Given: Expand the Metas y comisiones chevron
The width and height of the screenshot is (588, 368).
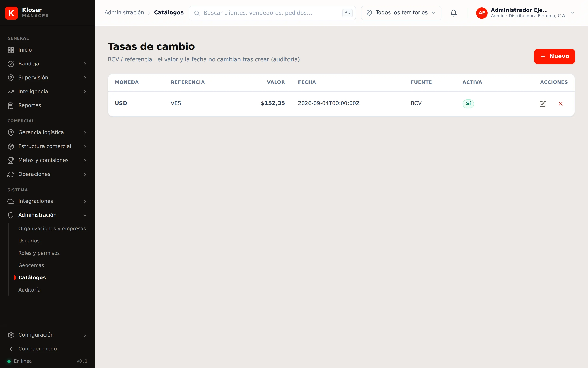Looking at the screenshot, I should tap(85, 160).
